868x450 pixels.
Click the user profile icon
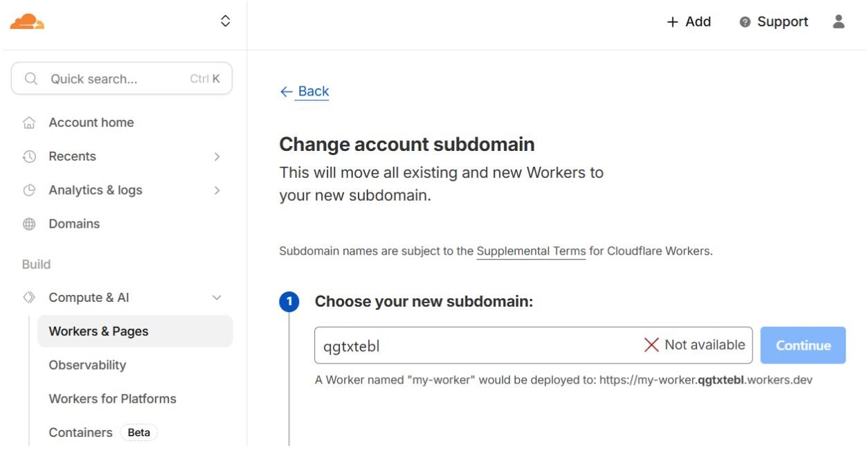[x=839, y=21]
